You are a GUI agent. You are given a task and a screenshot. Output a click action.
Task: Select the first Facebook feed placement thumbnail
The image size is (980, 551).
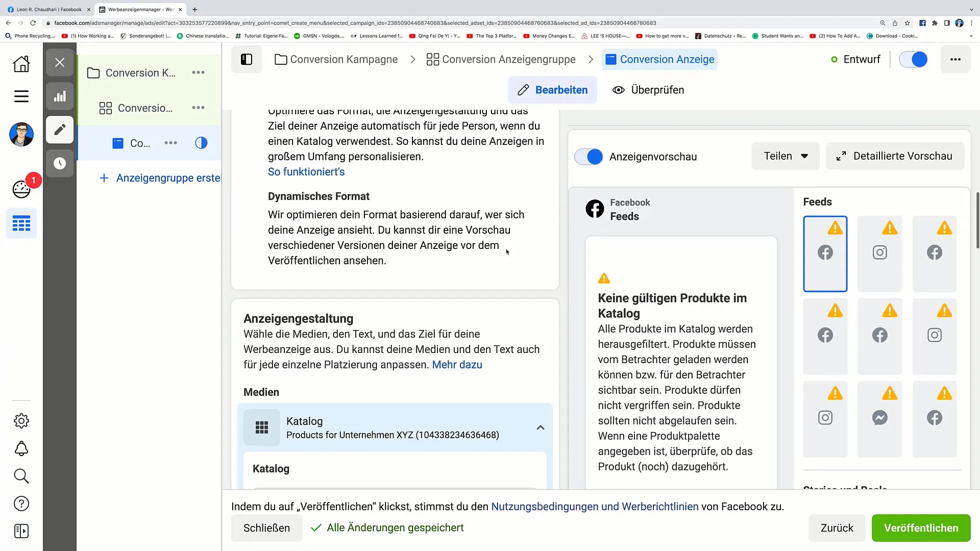click(825, 254)
